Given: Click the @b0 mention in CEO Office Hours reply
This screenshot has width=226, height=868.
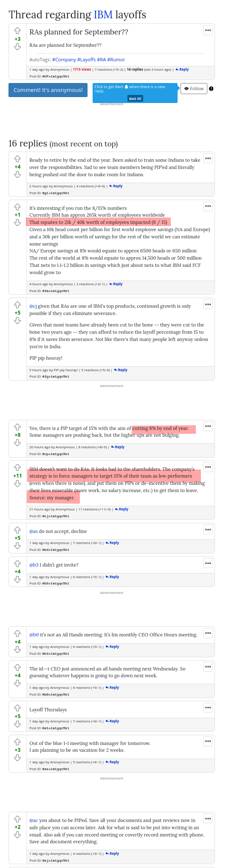Looking at the screenshot, I should pyautogui.click(x=34, y=635).
